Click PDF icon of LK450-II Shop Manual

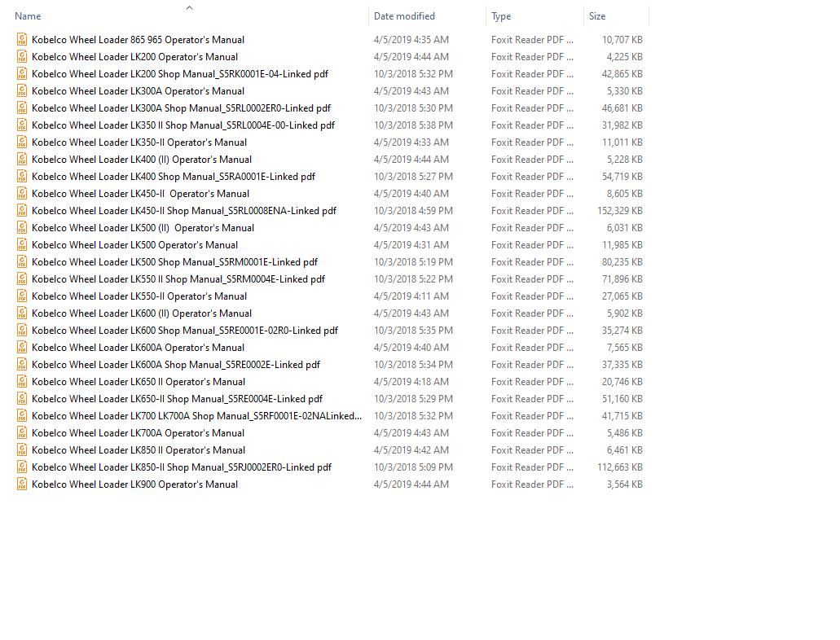(x=22, y=210)
